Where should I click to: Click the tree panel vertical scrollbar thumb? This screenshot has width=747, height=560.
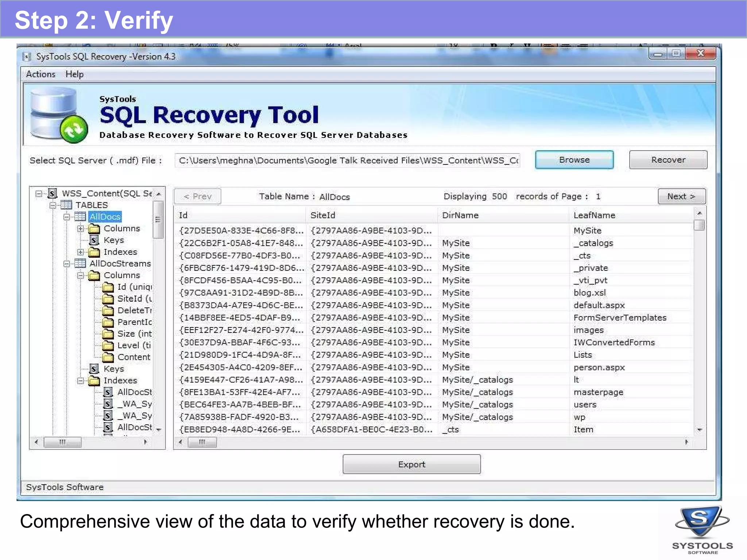(x=158, y=219)
